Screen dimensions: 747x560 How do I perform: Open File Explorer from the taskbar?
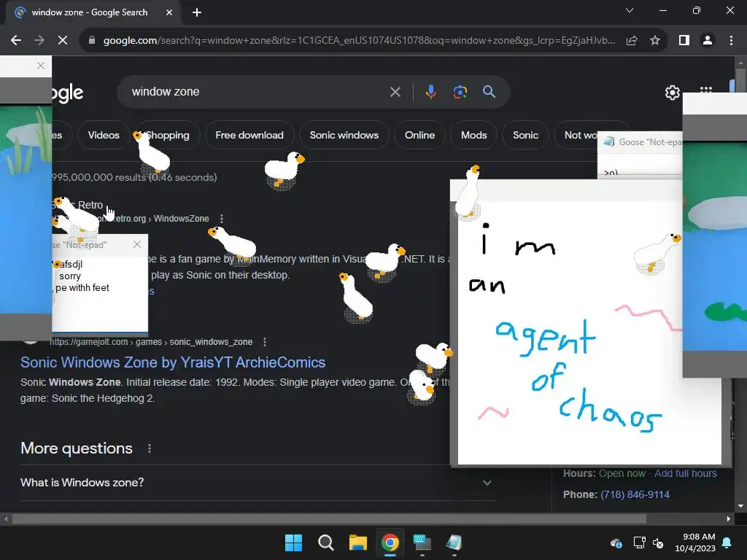tap(357, 542)
